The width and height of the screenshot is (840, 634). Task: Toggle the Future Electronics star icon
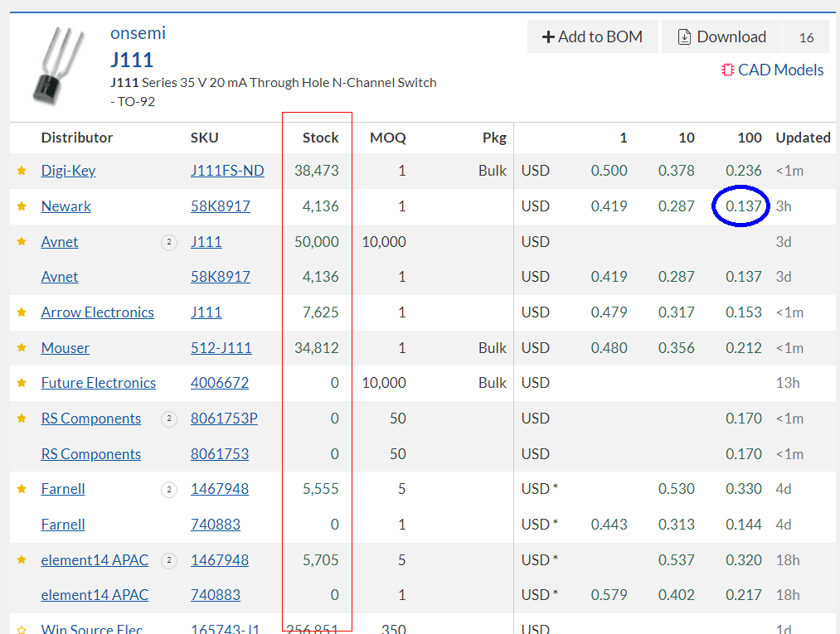click(x=22, y=383)
